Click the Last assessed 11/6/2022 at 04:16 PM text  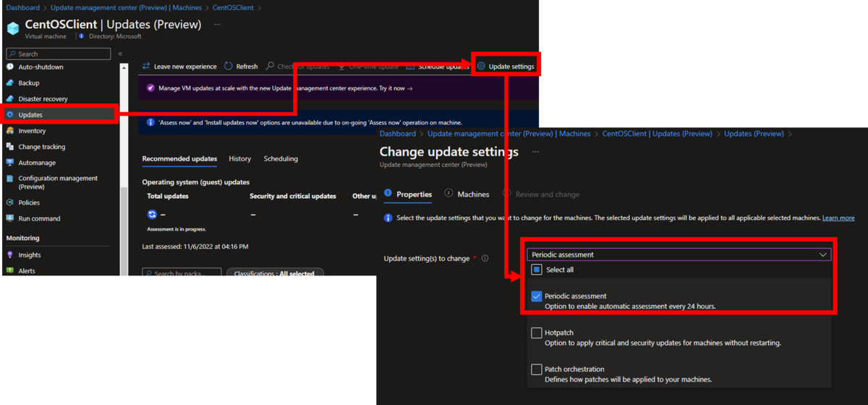[195, 247]
